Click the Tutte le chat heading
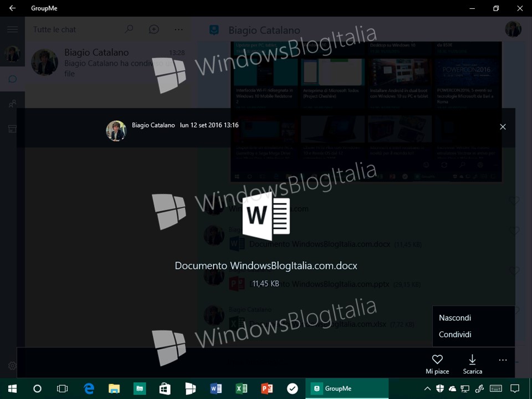Screen dimensions: 532x399 pyautogui.click(x=54, y=29)
